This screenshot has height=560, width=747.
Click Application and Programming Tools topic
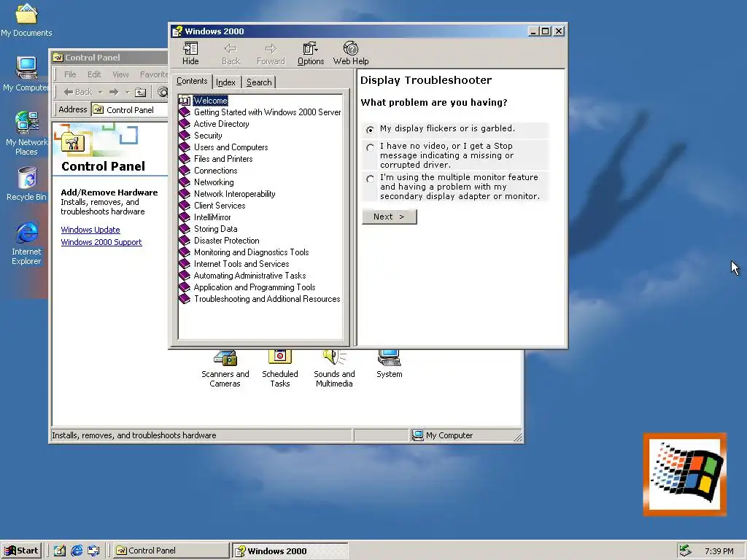pyautogui.click(x=255, y=287)
